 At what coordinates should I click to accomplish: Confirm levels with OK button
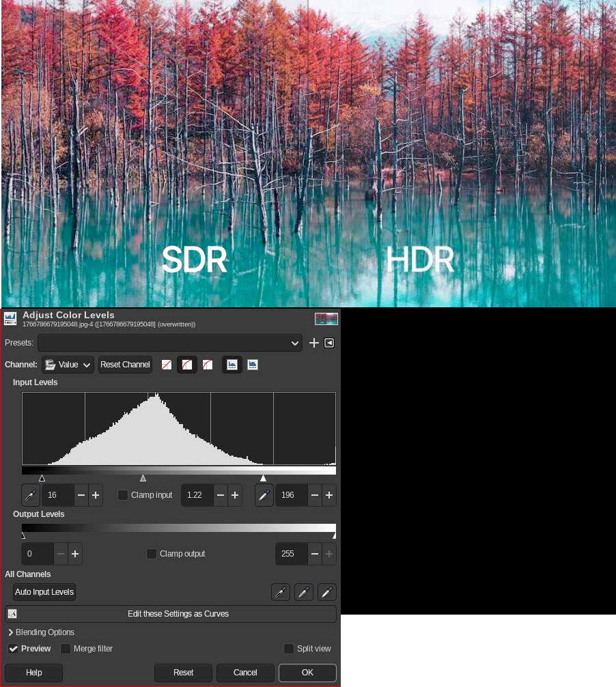point(307,673)
